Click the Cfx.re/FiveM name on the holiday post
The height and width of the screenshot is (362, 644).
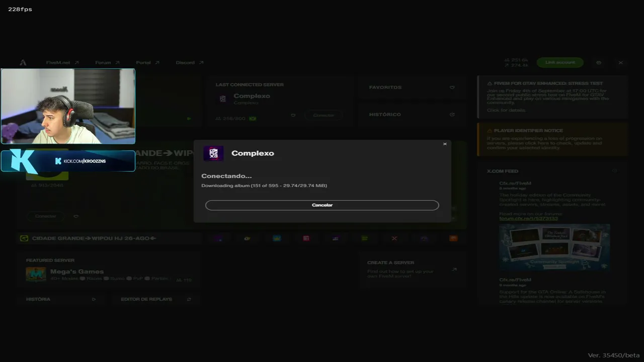tap(515, 184)
